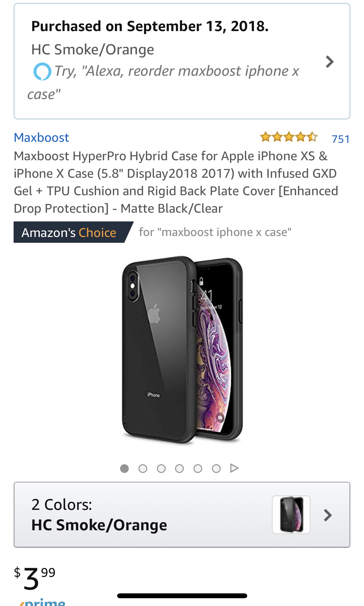This screenshot has width=364, height=606.
Task: Open purchase details chevron arrow
Action: (x=329, y=62)
